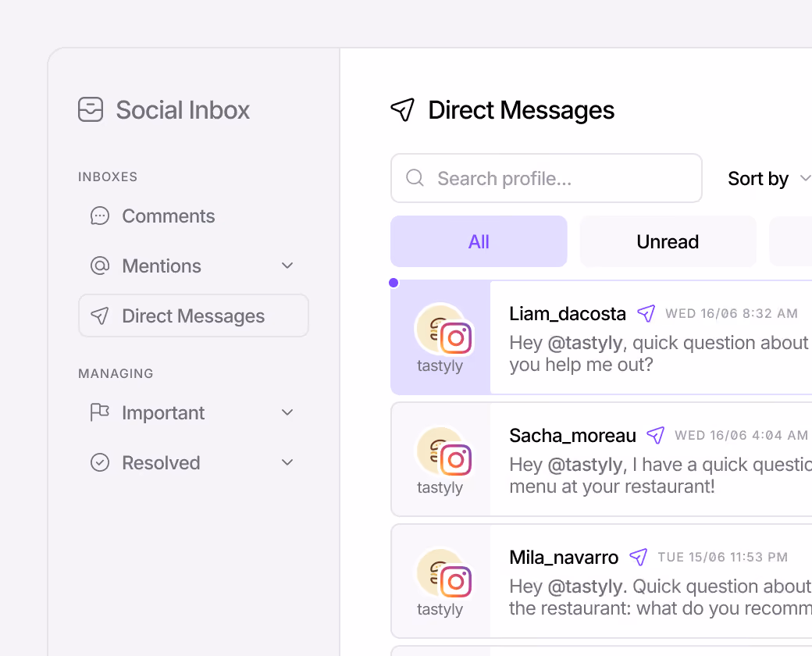Click the Important flag icon
The width and height of the screenshot is (812, 656).
pyautogui.click(x=100, y=412)
